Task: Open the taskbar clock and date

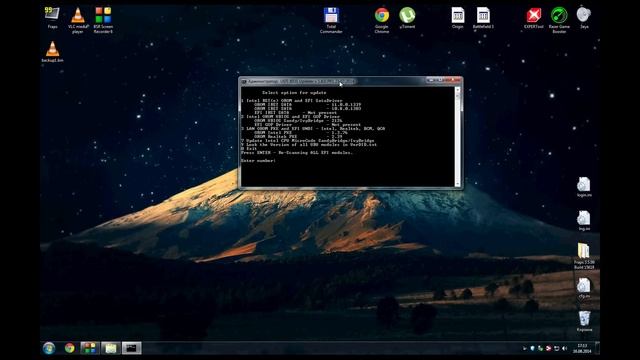Action: coord(582,349)
